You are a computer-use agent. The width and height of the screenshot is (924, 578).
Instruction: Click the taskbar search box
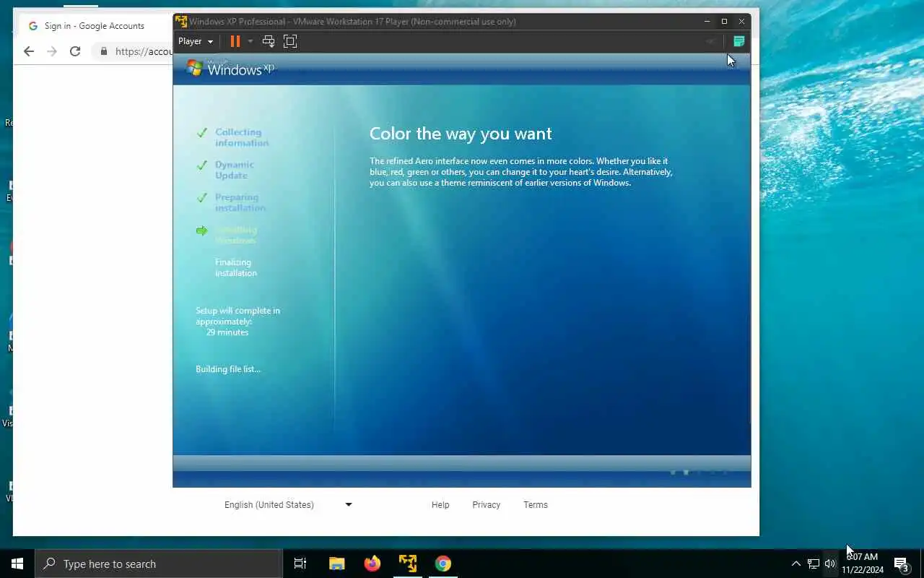point(159,564)
